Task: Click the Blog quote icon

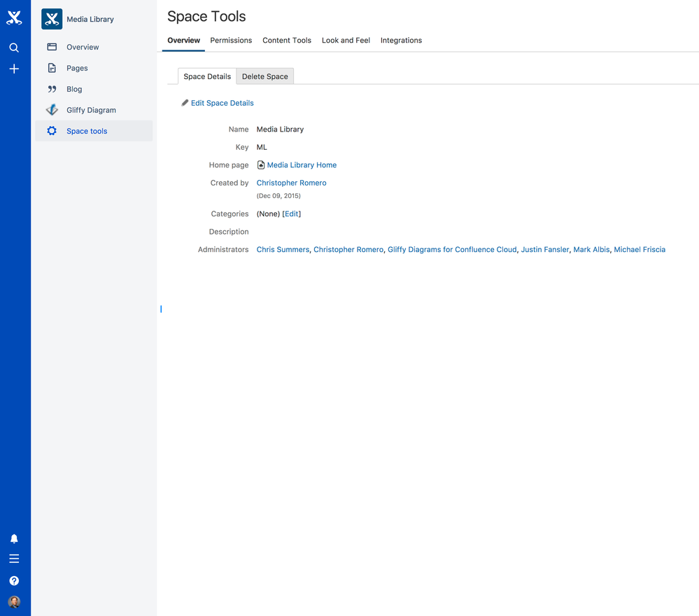Action: tap(52, 89)
